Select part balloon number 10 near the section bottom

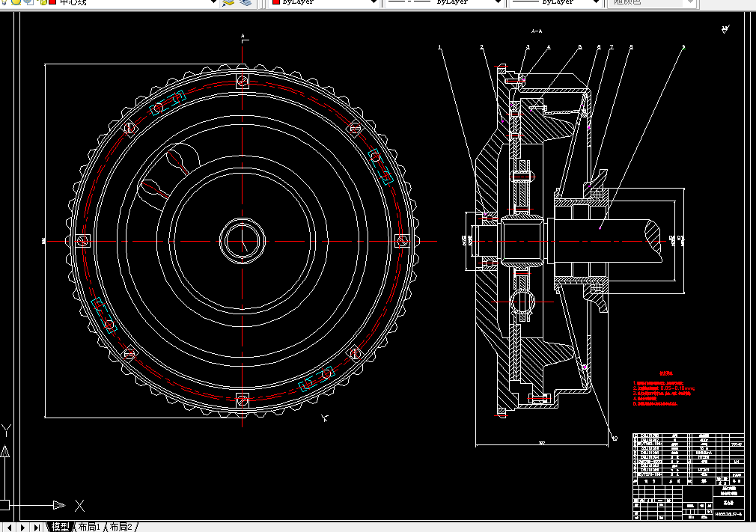[615, 438]
